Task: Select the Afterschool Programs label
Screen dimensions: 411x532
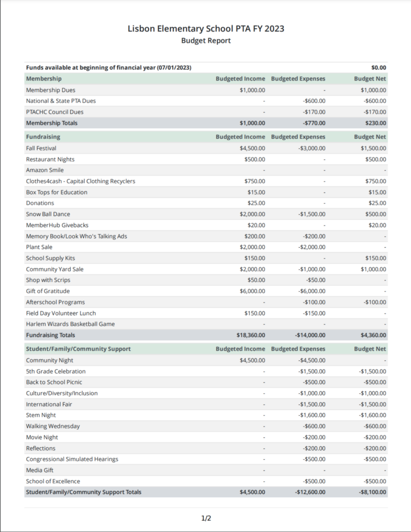Action: pyautogui.click(x=55, y=302)
